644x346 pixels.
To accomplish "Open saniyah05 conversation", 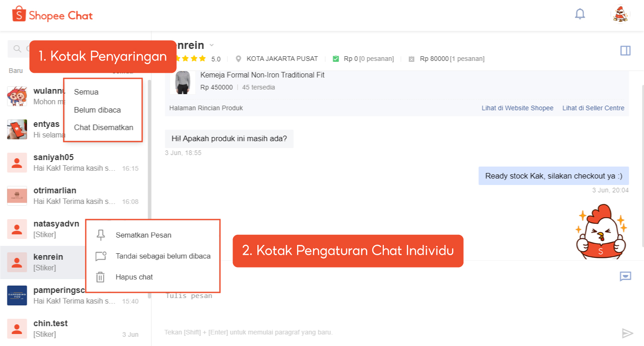I will pos(74,162).
